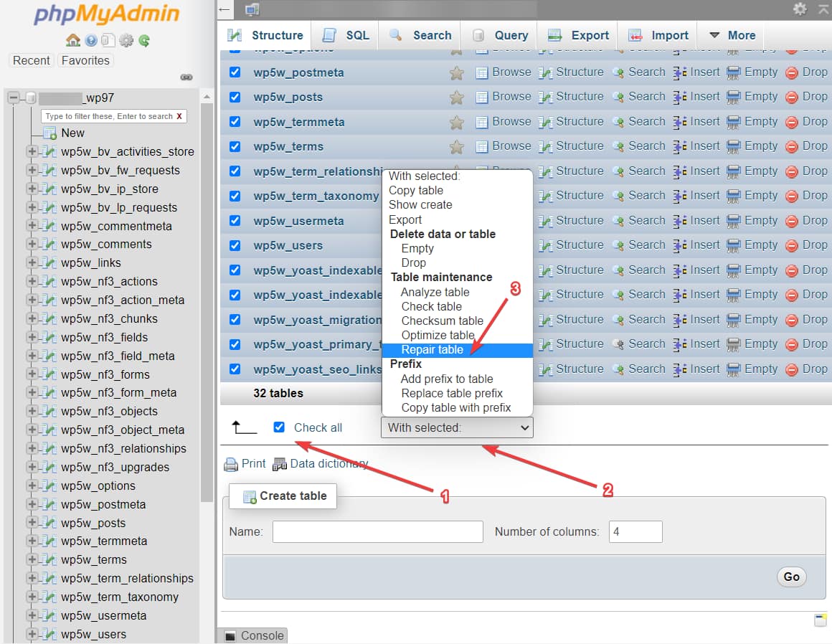832x644 pixels.
Task: Deselect the wp5w_posts table checkbox
Action: [235, 97]
